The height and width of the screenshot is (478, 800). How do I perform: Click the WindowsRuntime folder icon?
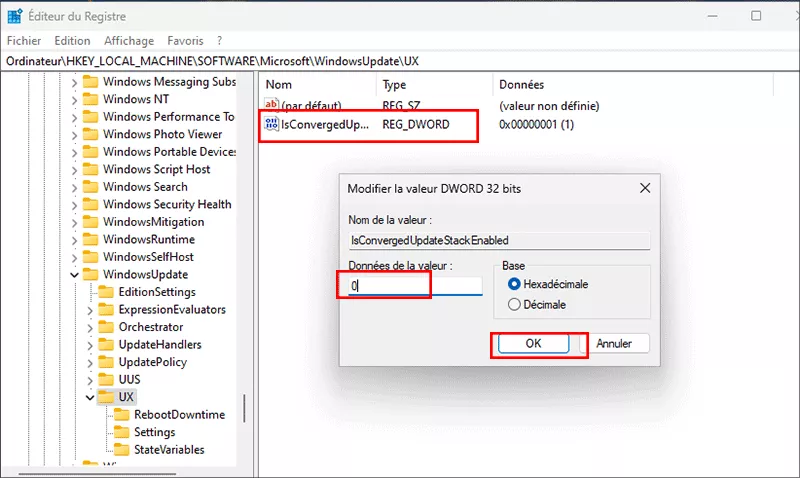click(90, 239)
